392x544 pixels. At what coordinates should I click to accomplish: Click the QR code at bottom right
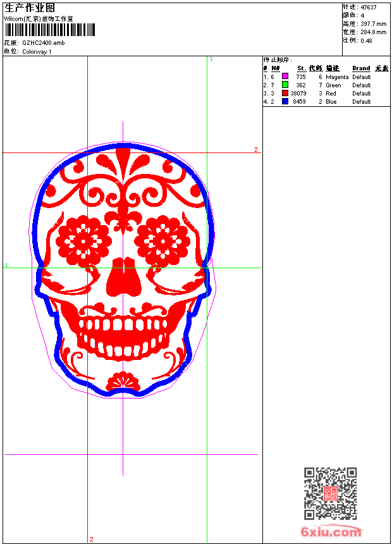(x=330, y=493)
